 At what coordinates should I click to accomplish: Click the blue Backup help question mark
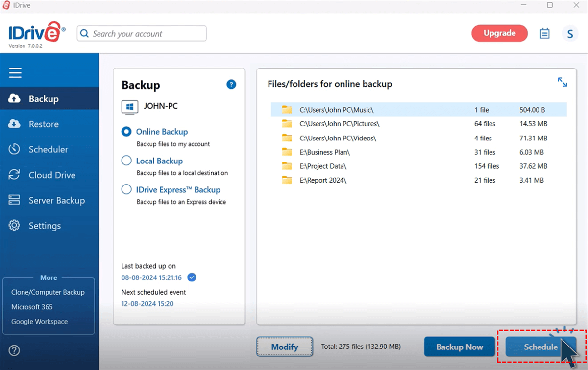click(231, 84)
